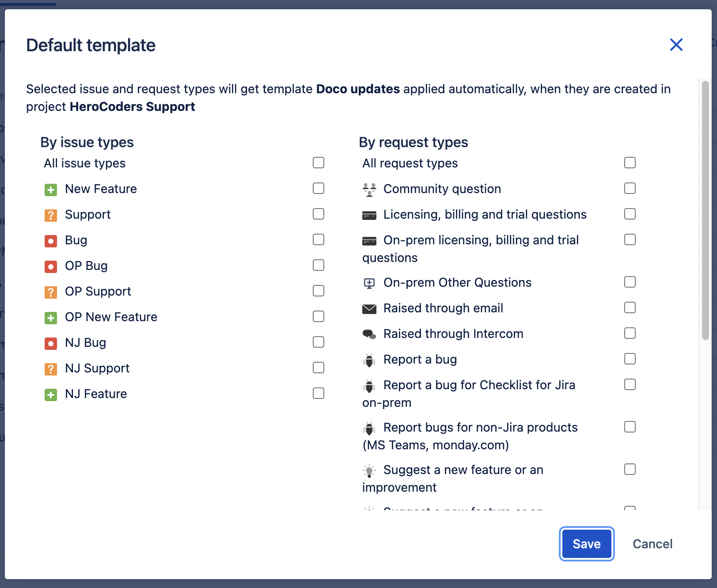This screenshot has height=588, width=717.
Task: Click the Save button
Action: point(587,544)
